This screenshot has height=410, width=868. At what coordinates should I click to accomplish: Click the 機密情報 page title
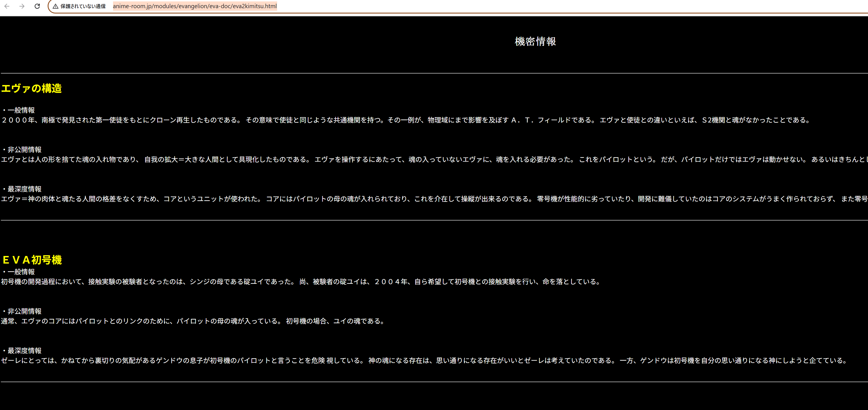pos(535,41)
